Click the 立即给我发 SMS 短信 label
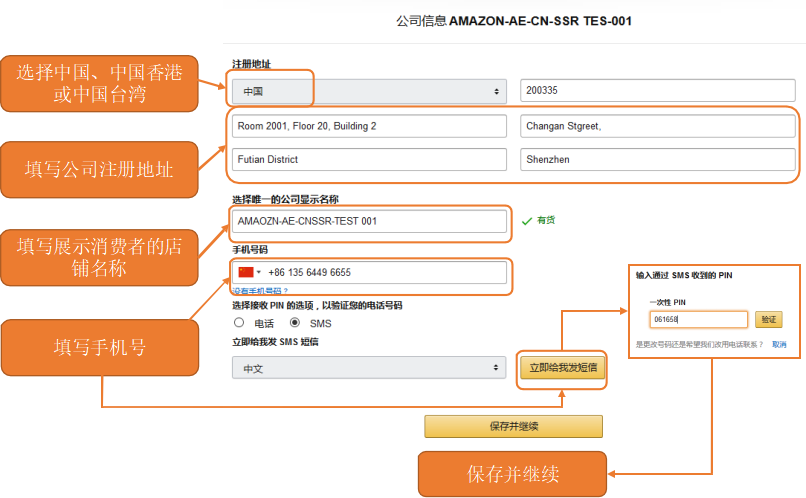 275,342
